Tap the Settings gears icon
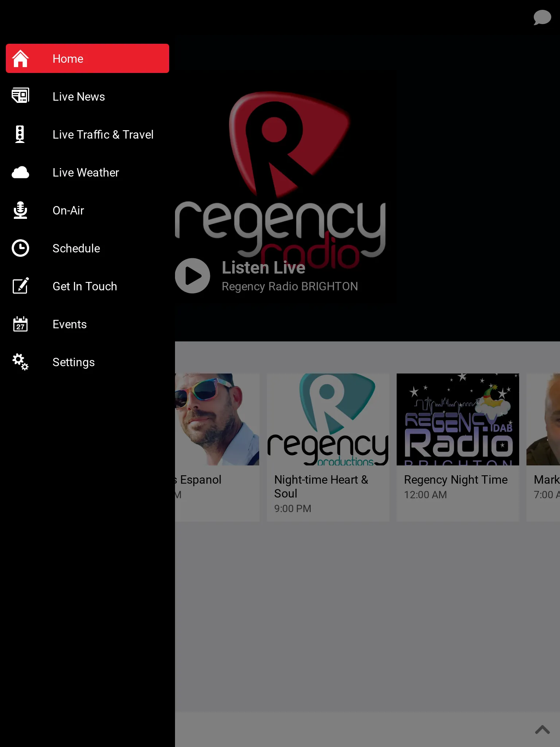Image resolution: width=560 pixels, height=747 pixels. click(x=20, y=362)
